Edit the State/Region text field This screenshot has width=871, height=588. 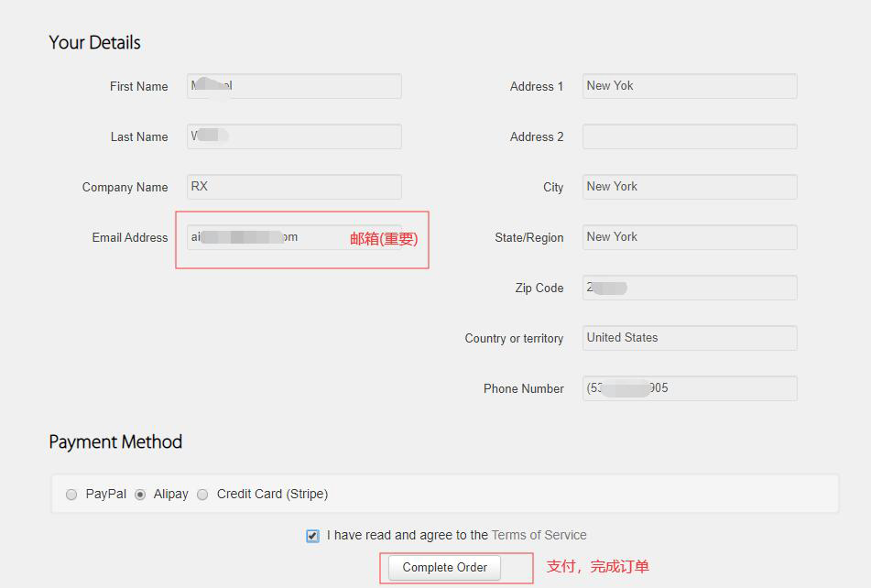coord(690,237)
